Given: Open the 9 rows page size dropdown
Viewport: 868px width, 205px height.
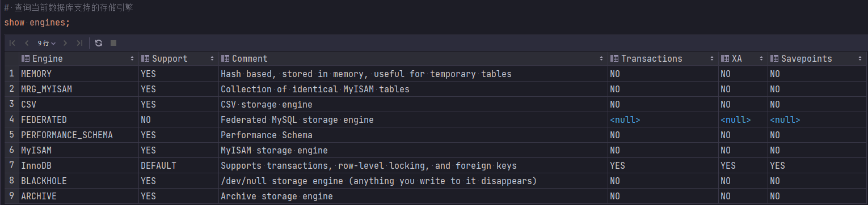Looking at the screenshot, I should coord(47,43).
